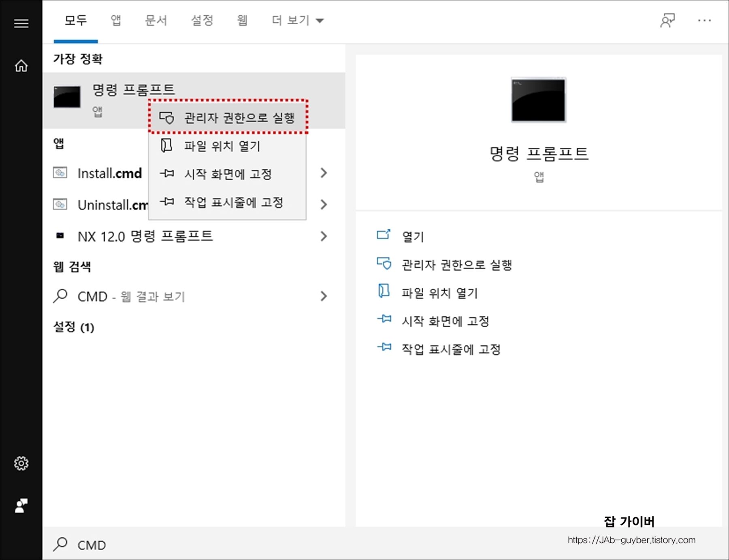Open the feedback person icon at top right

tap(667, 20)
